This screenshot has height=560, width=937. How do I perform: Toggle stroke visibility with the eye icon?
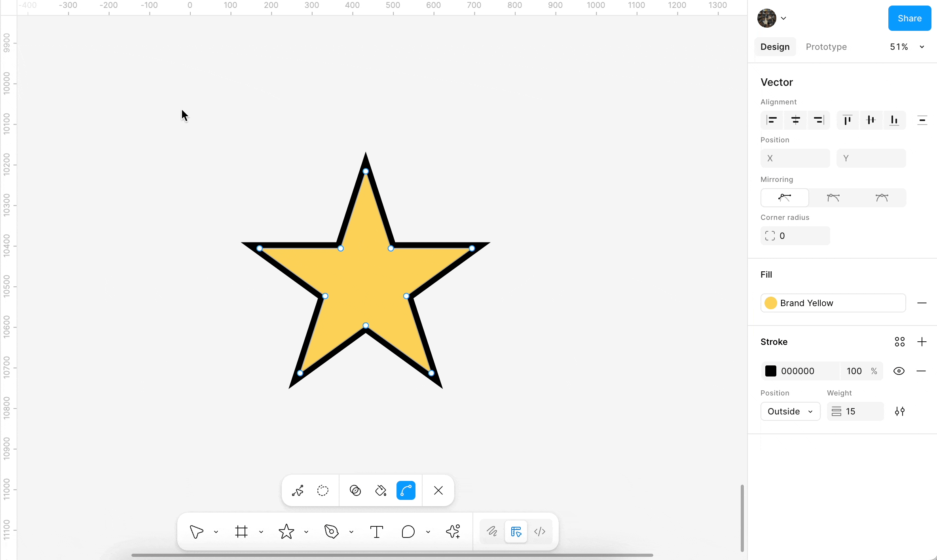click(899, 371)
